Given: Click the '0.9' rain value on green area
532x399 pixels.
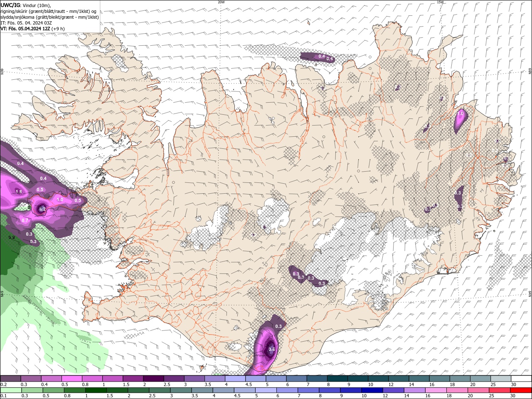Looking at the screenshot, I should 12,237.
